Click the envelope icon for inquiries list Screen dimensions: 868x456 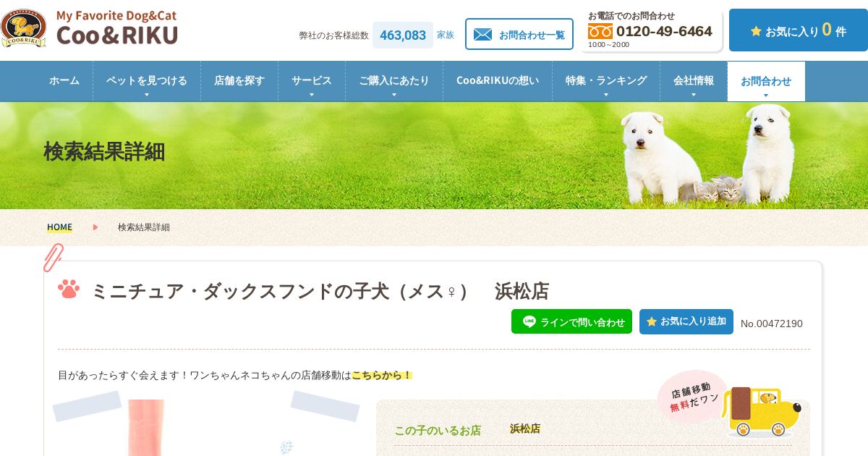tap(482, 35)
